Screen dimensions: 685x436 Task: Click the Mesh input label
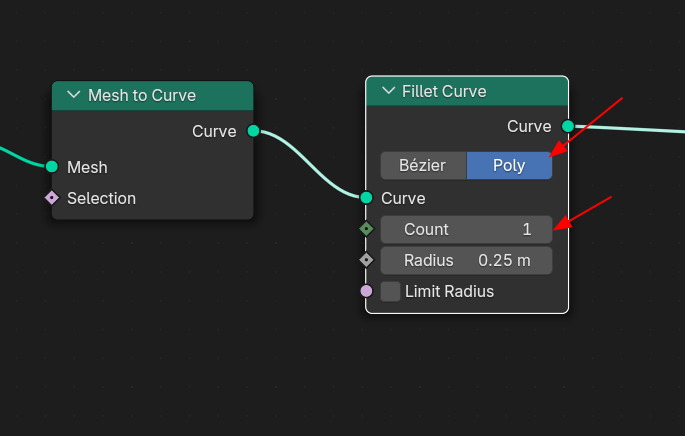click(87, 167)
